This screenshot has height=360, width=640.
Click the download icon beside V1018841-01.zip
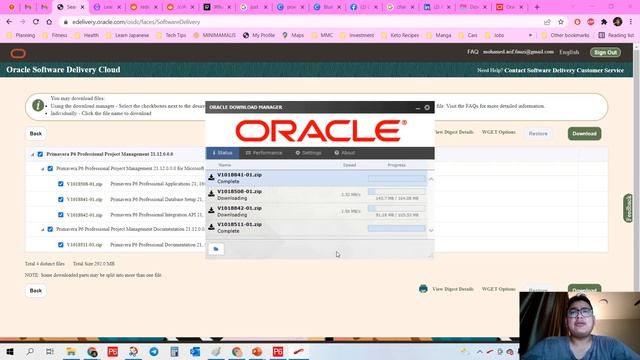point(211,177)
